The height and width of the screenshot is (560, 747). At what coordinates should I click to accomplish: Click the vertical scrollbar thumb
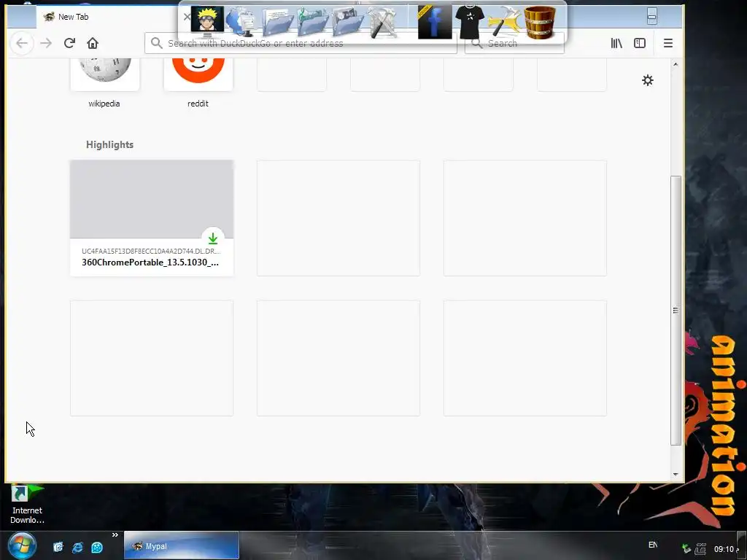tap(676, 311)
